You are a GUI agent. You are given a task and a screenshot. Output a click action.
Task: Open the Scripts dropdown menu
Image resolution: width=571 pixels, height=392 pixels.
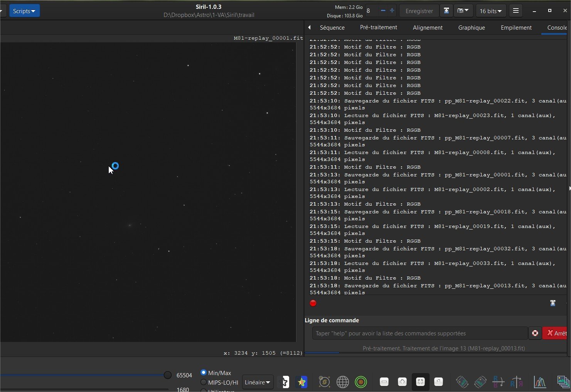point(24,10)
